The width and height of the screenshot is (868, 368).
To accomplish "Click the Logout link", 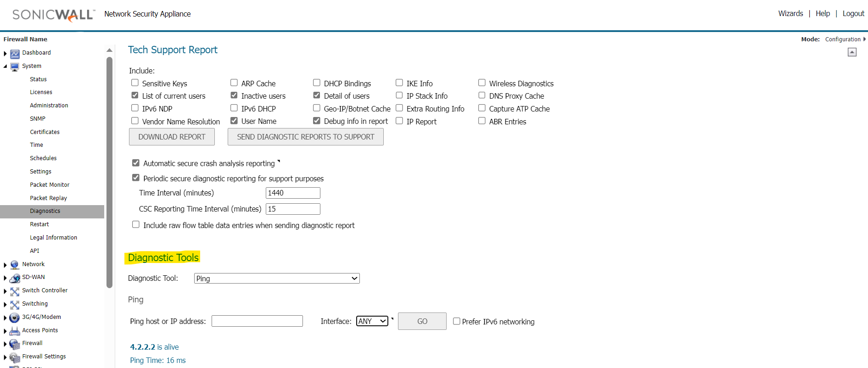I will pos(853,14).
